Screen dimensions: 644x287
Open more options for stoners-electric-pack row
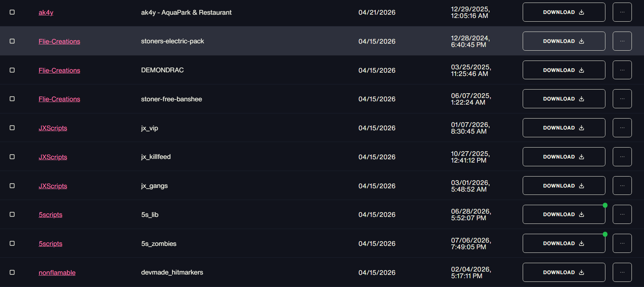click(622, 41)
